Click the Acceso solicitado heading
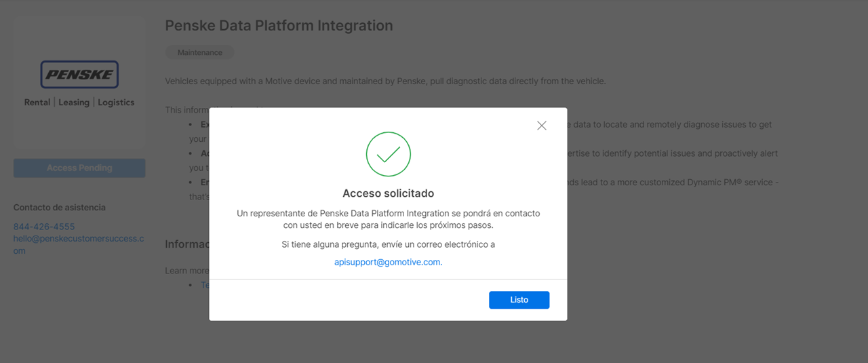Viewport: 868px width, 363px height. [388, 193]
